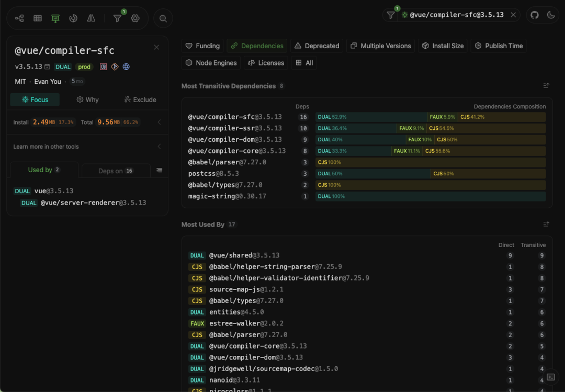Click the Why button
Viewport: 565px width, 392px height.
coord(87,99)
